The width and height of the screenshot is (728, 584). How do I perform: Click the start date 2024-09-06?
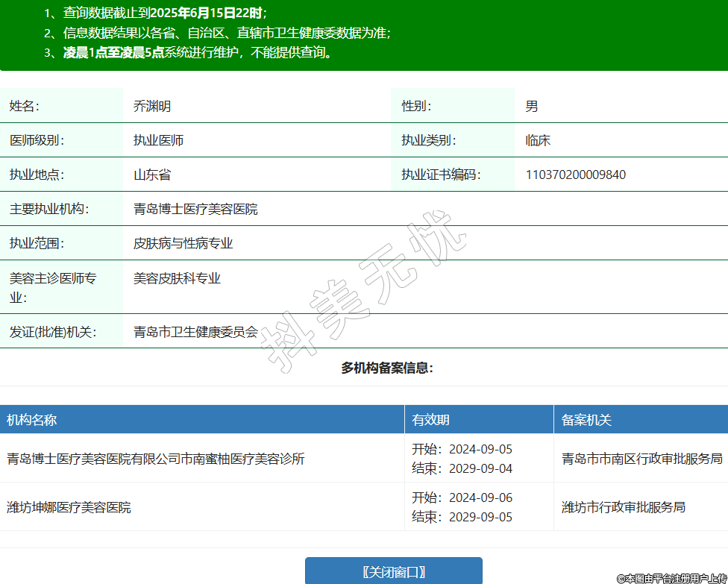[480, 497]
